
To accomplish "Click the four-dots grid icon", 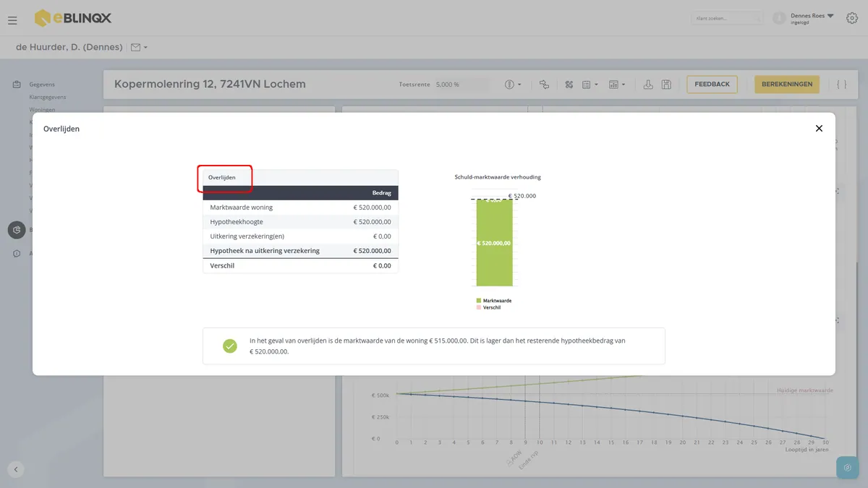I will [569, 85].
